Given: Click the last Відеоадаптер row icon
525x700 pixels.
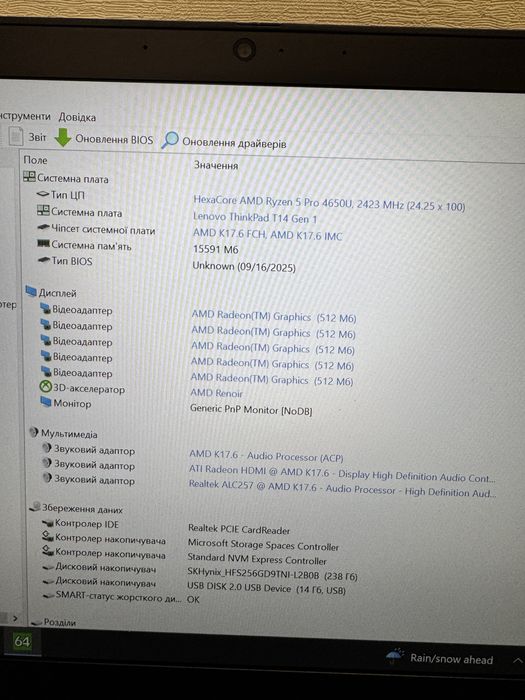Looking at the screenshot, I should tap(46, 371).
